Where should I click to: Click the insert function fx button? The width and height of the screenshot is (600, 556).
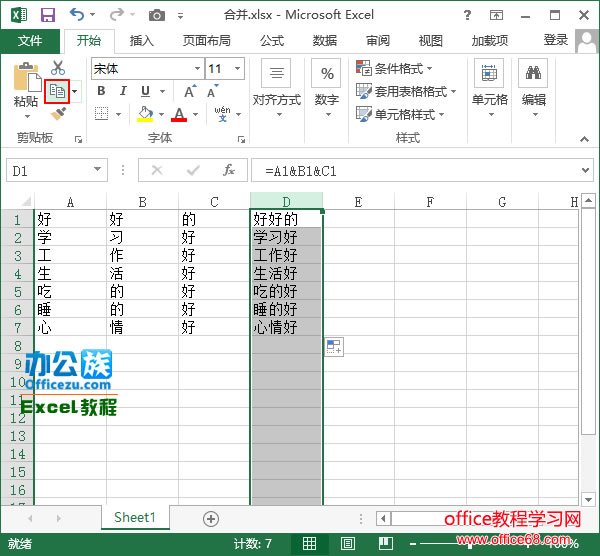(x=229, y=170)
